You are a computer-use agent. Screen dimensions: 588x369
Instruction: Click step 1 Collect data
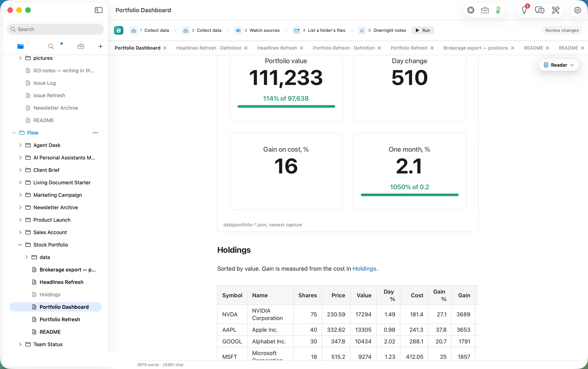coord(149,30)
